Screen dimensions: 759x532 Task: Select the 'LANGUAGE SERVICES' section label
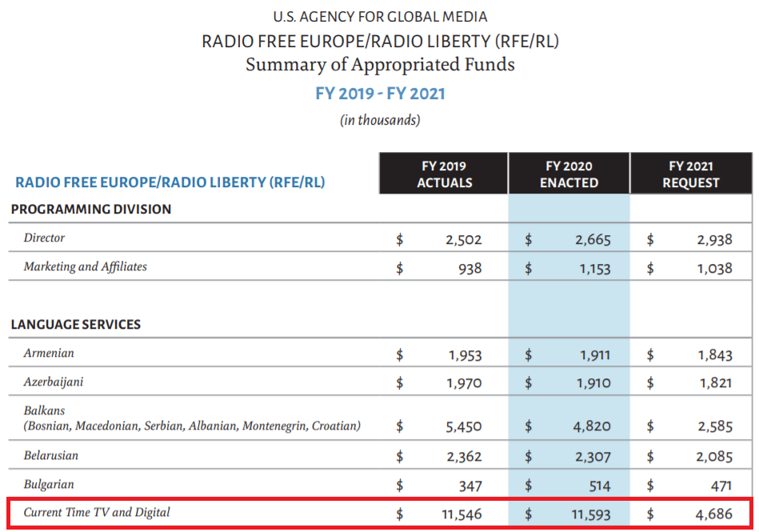(x=76, y=324)
